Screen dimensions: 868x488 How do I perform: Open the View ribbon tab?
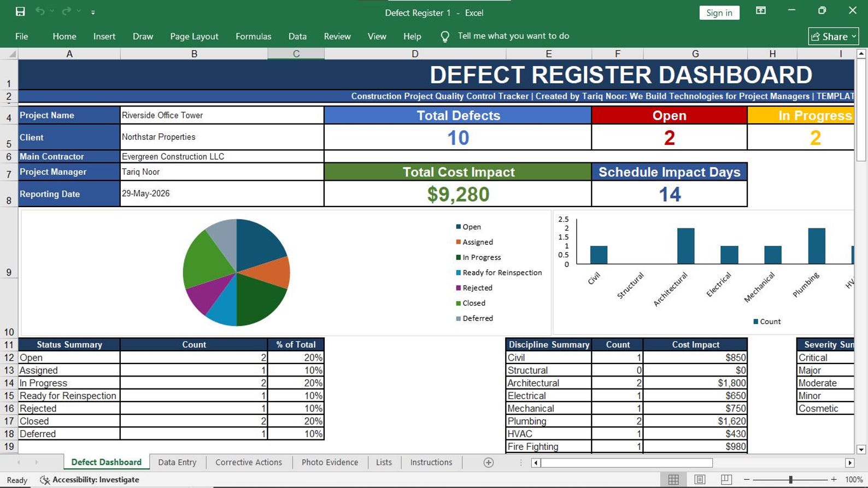[377, 37]
